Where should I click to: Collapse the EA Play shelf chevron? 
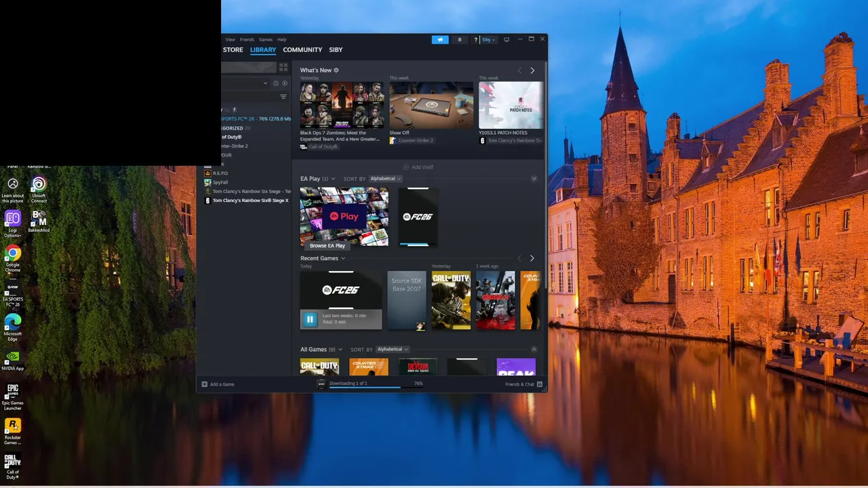(534, 179)
